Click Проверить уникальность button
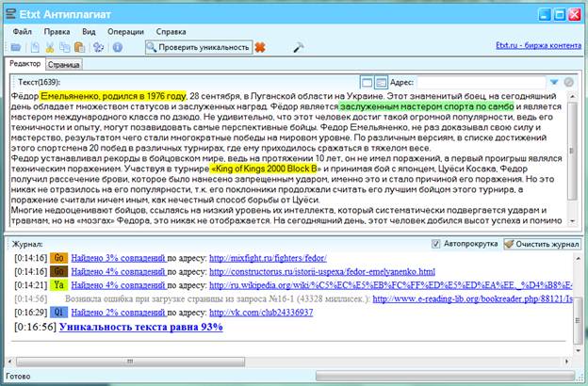This screenshot has width=588, height=386. point(199,47)
